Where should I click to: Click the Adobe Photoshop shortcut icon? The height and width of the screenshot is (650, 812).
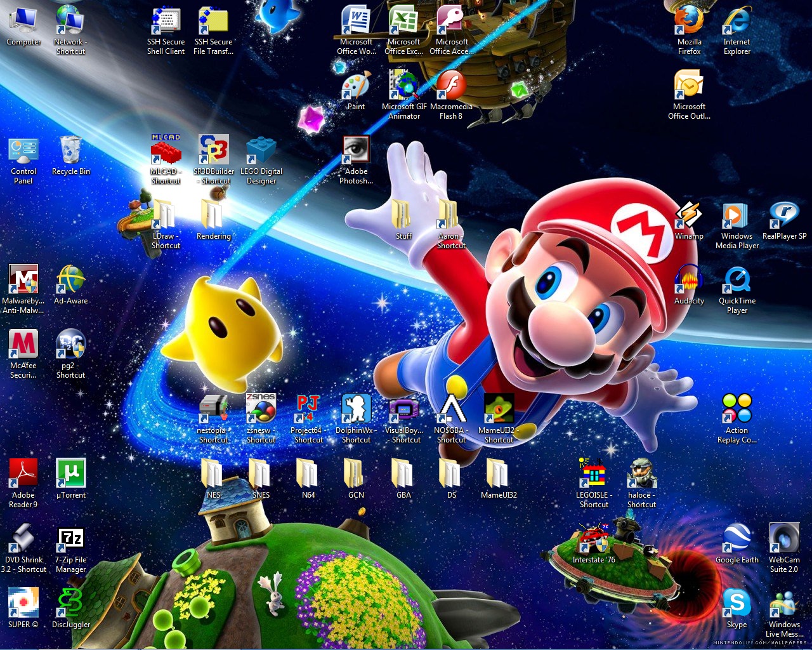(x=356, y=151)
